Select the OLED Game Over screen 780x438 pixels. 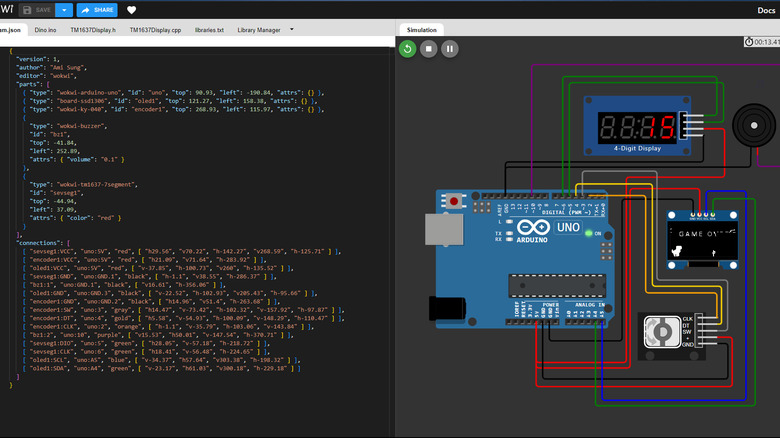coord(703,238)
